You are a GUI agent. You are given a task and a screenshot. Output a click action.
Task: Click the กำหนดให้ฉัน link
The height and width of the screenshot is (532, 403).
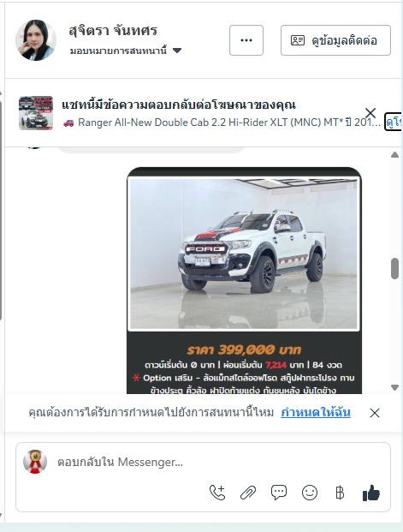[316, 413]
